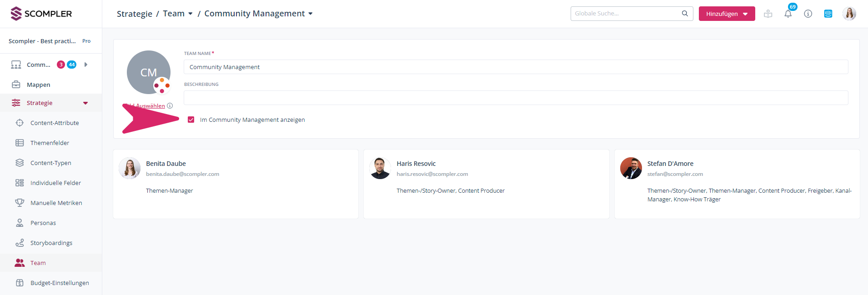Collapse the Strategie sidebar section

[x=85, y=103]
